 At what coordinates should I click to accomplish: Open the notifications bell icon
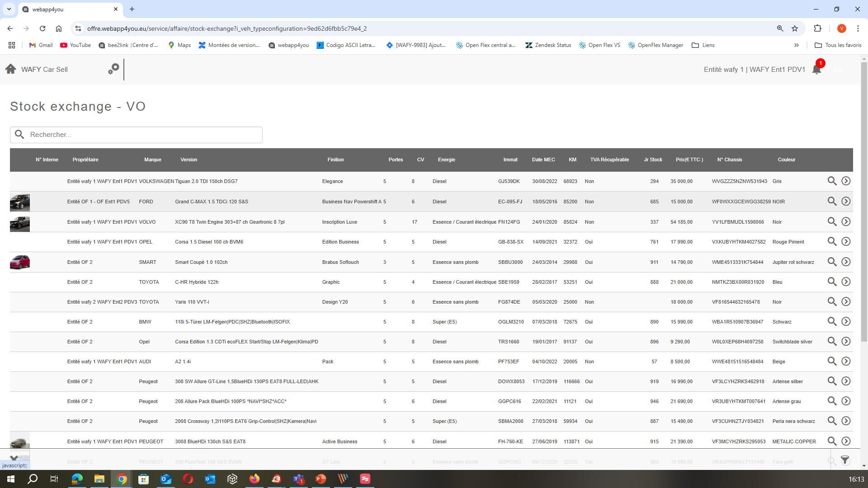click(816, 69)
